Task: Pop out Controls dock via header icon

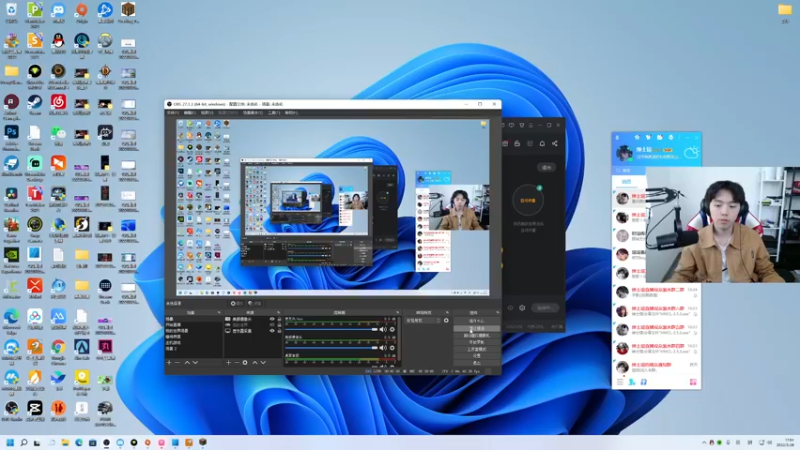Action: [x=497, y=312]
